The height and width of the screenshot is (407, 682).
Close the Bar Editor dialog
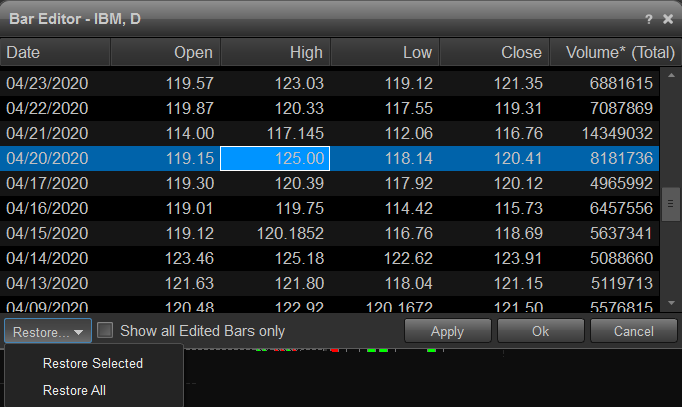coord(668,19)
